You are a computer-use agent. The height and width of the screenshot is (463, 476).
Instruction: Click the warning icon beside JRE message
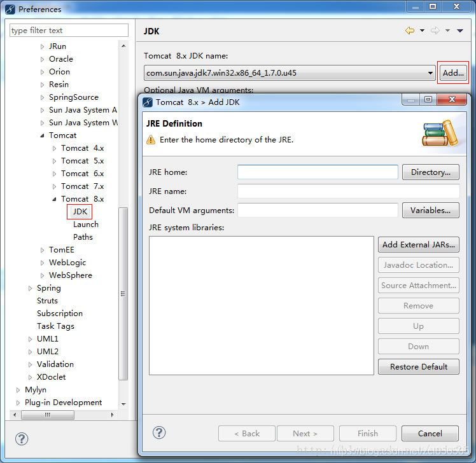(151, 139)
